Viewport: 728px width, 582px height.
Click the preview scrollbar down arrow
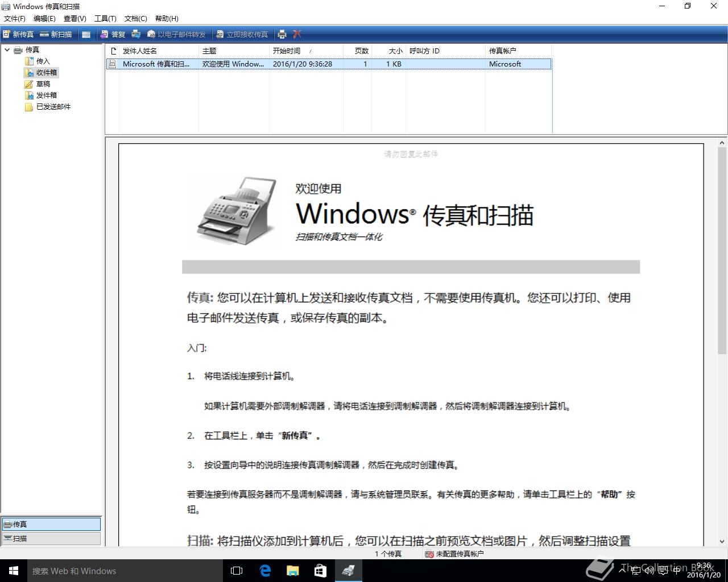click(x=722, y=542)
